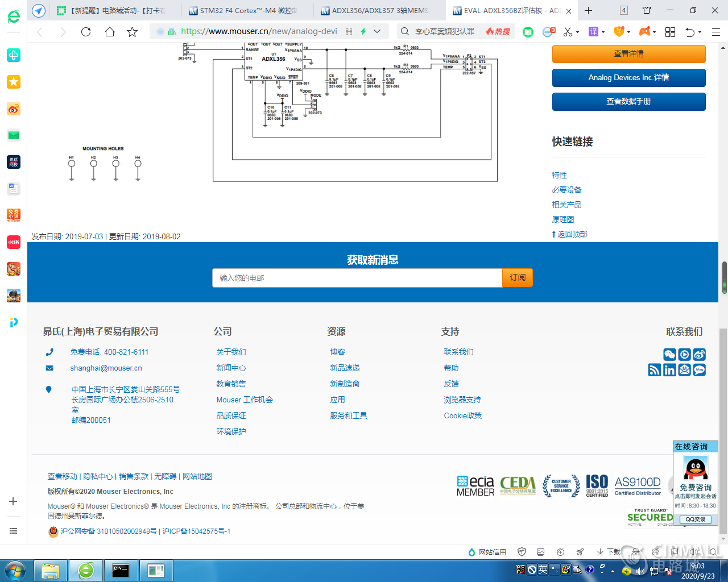Click the QQ交谈 chat button
728x582 pixels.
(696, 519)
